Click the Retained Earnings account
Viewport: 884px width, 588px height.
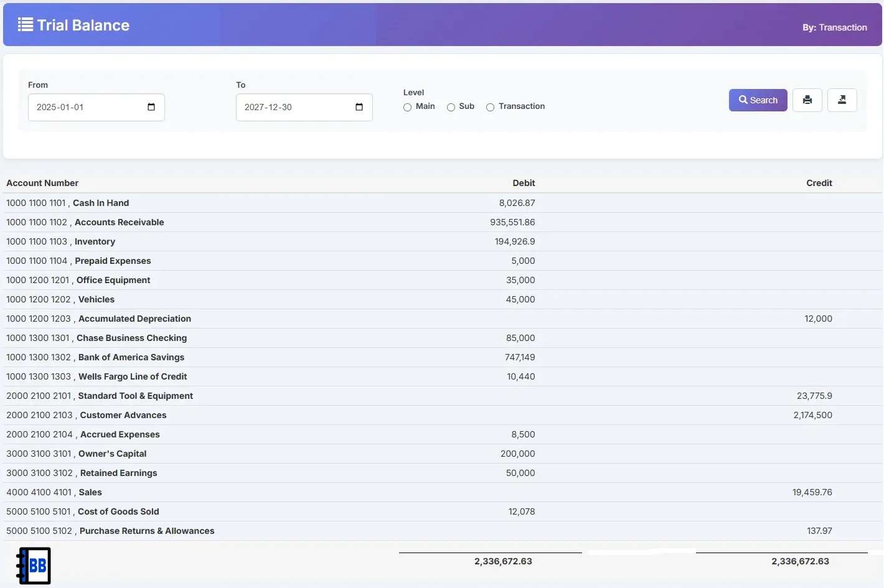click(118, 473)
